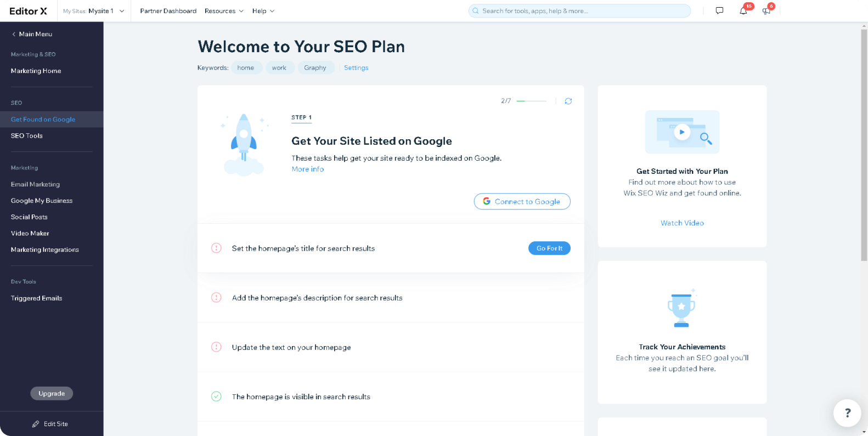Screen dimensions: 868x436
Task: Open the notifications bell
Action: (x=743, y=11)
